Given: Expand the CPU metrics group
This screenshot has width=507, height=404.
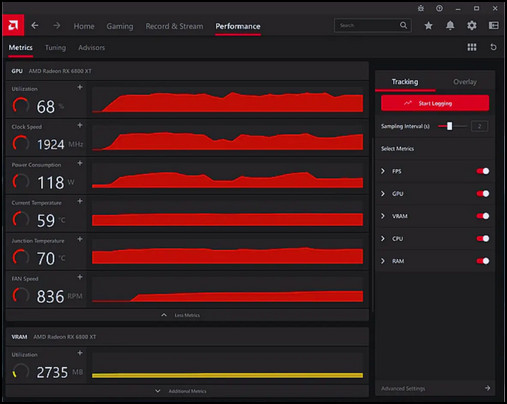Looking at the screenshot, I should [383, 239].
